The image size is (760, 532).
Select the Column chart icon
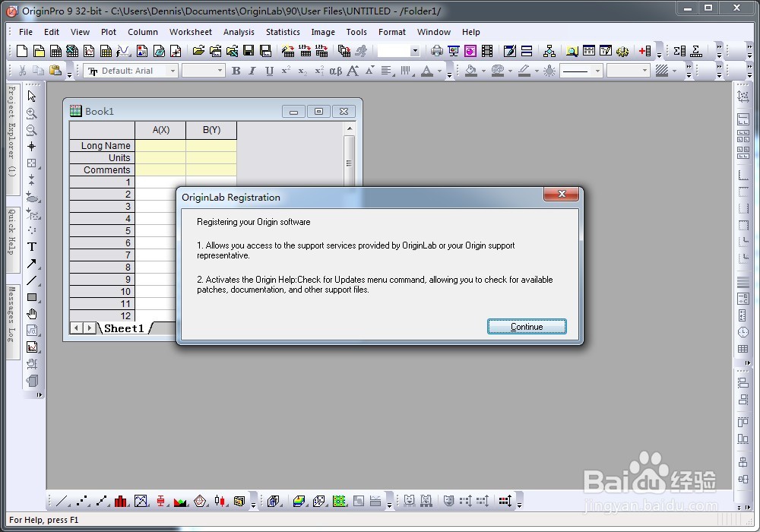pos(120,501)
